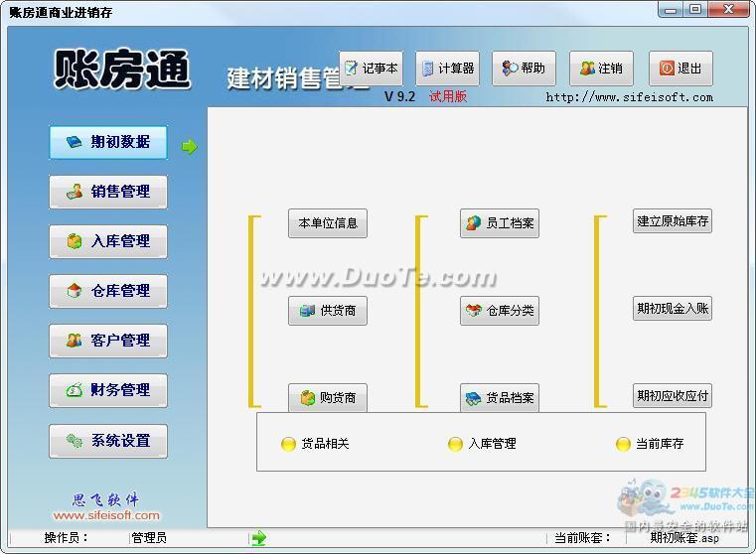The width and height of the screenshot is (756, 554).
Task: Click the package icon on 购货商
Action: click(308, 398)
